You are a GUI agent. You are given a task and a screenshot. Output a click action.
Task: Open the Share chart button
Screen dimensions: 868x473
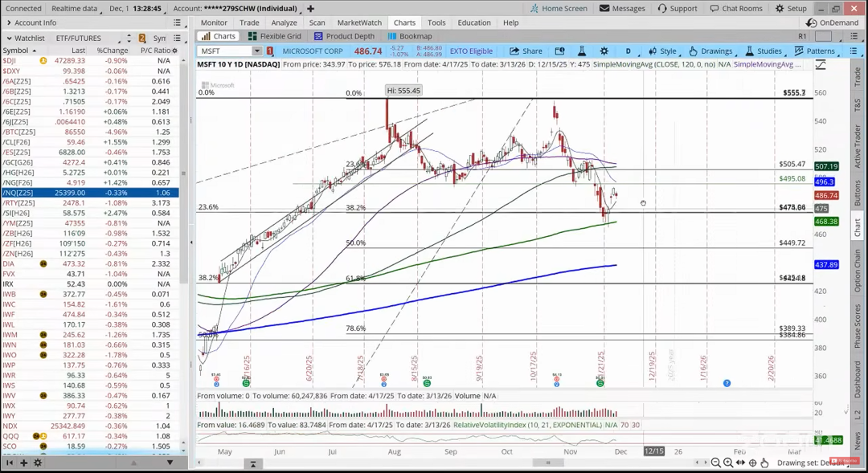pos(526,51)
